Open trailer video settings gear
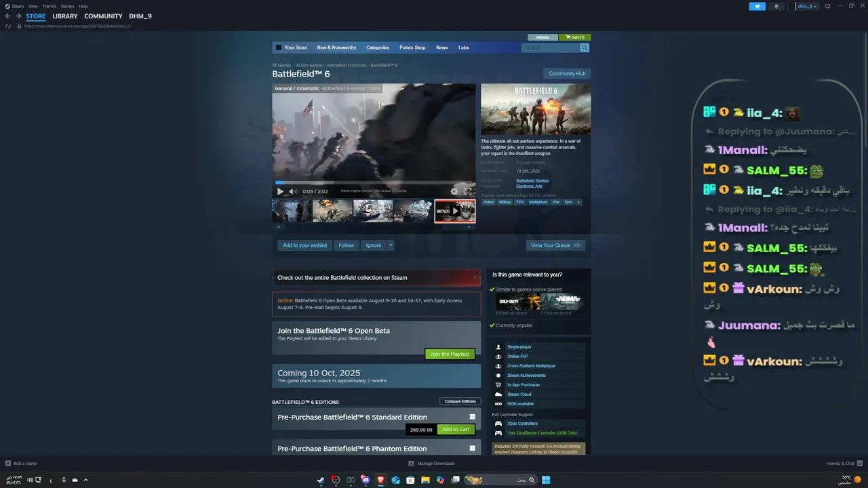 point(454,192)
